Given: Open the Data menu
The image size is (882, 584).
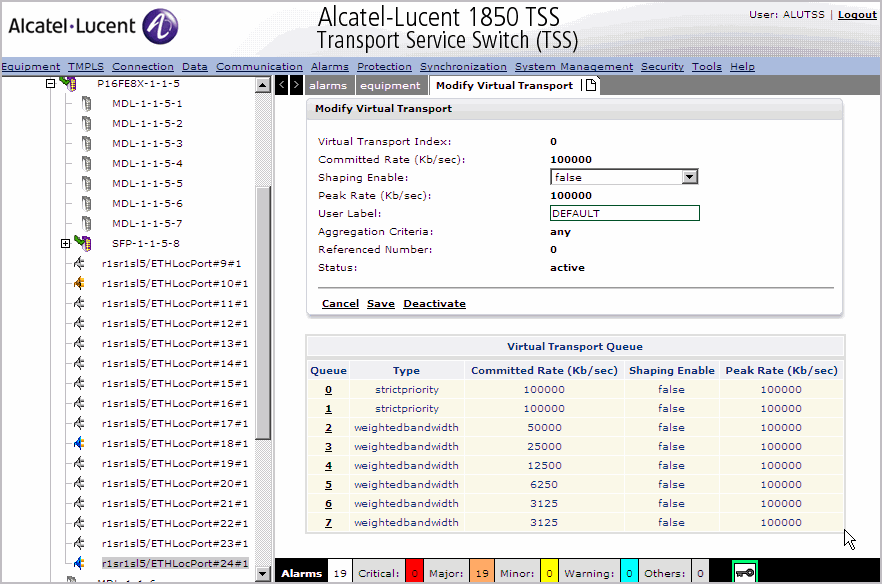Looking at the screenshot, I should 195,66.
